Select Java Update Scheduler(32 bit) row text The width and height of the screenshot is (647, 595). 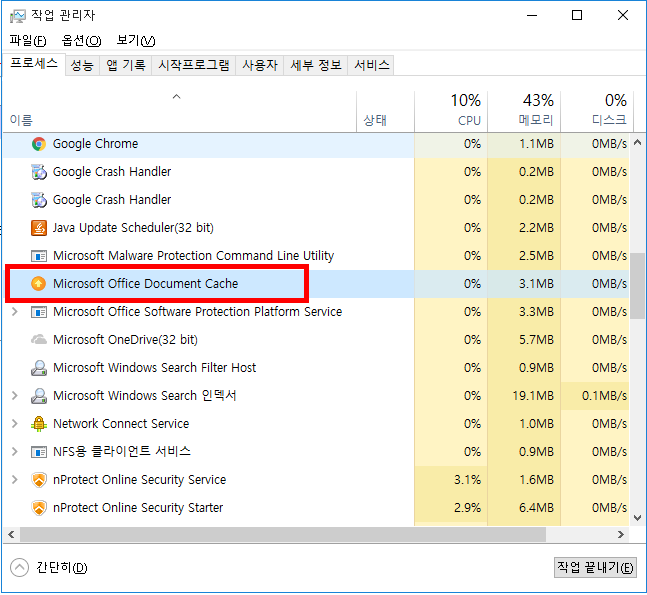tap(133, 228)
